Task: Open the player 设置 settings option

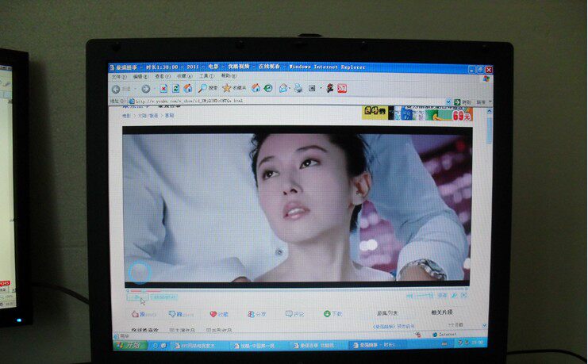Action: coord(443,296)
